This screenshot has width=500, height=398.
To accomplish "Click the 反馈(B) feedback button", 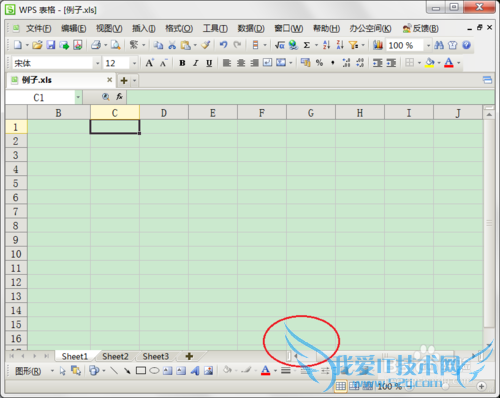I will tap(421, 28).
